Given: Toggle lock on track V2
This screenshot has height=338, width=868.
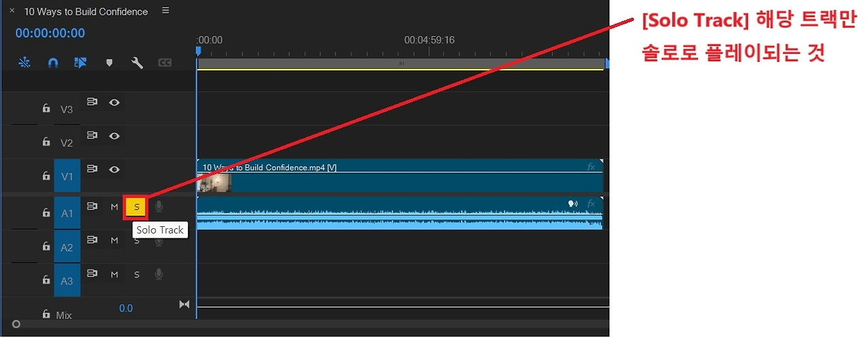Looking at the screenshot, I should click(45, 142).
